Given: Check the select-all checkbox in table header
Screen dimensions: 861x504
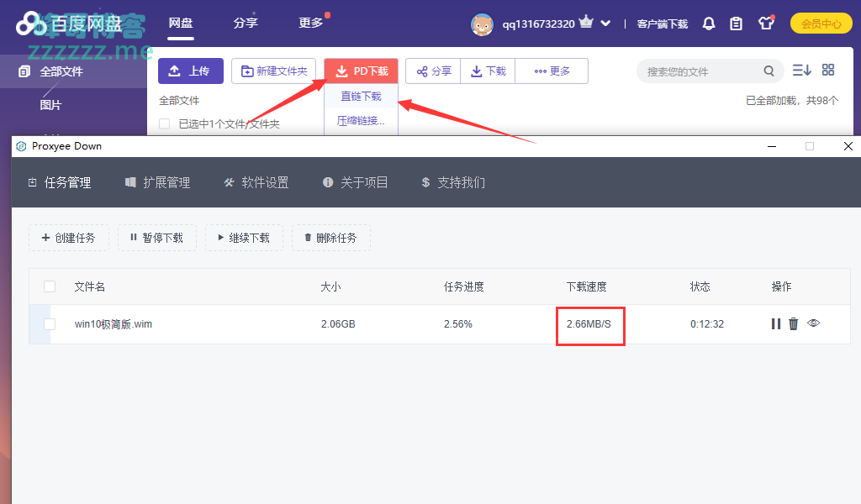Looking at the screenshot, I should 50,286.
